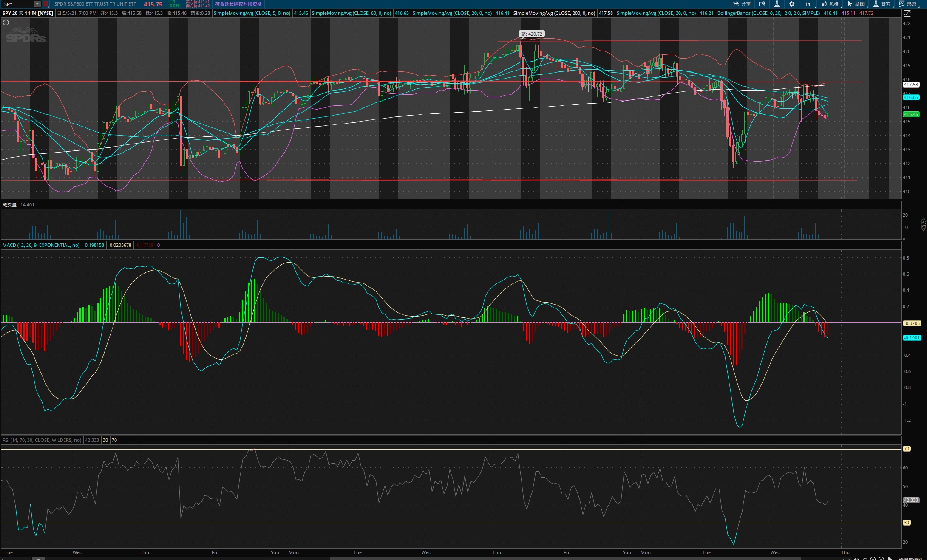927x560 pixels.
Task: Zoom in with bottom plus icon
Action: click(x=873, y=559)
